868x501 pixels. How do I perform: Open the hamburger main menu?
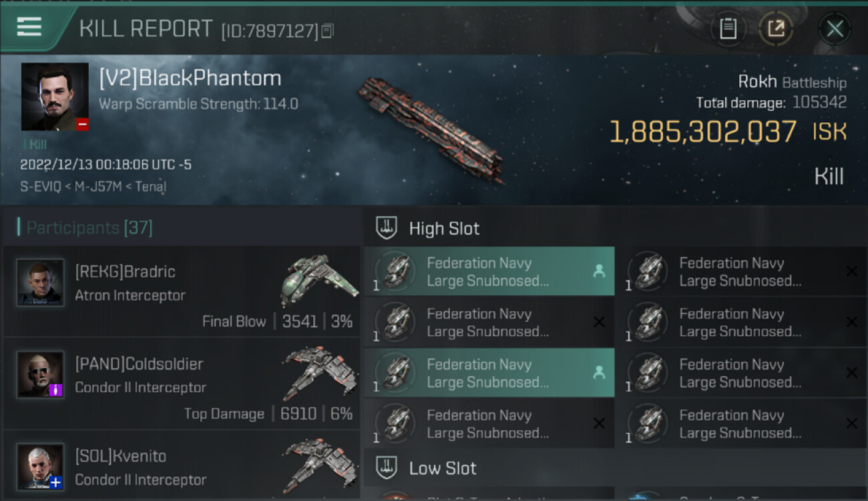coord(29,27)
